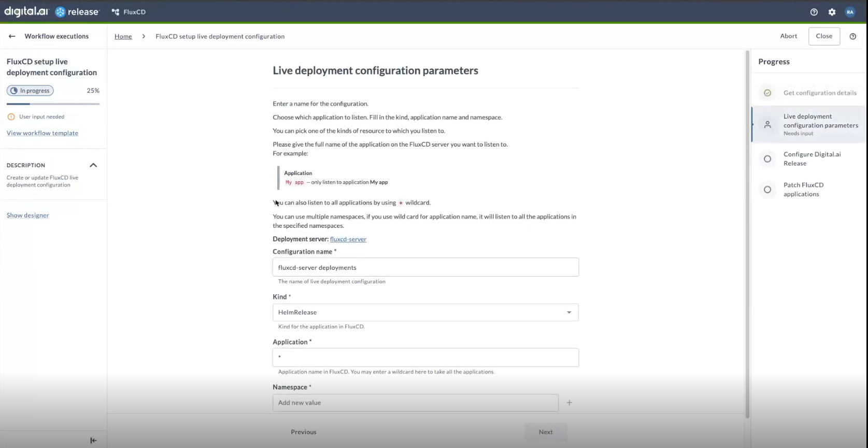Open the View workflow template link
The height and width of the screenshot is (448, 868).
pos(42,133)
